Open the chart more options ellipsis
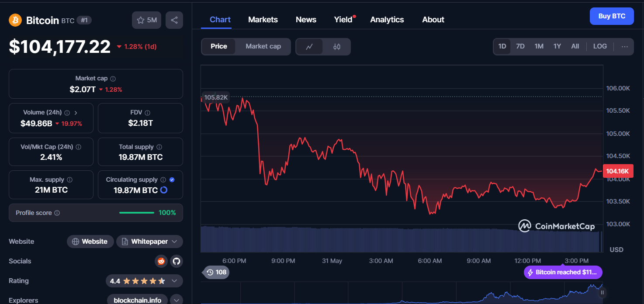 tap(625, 46)
